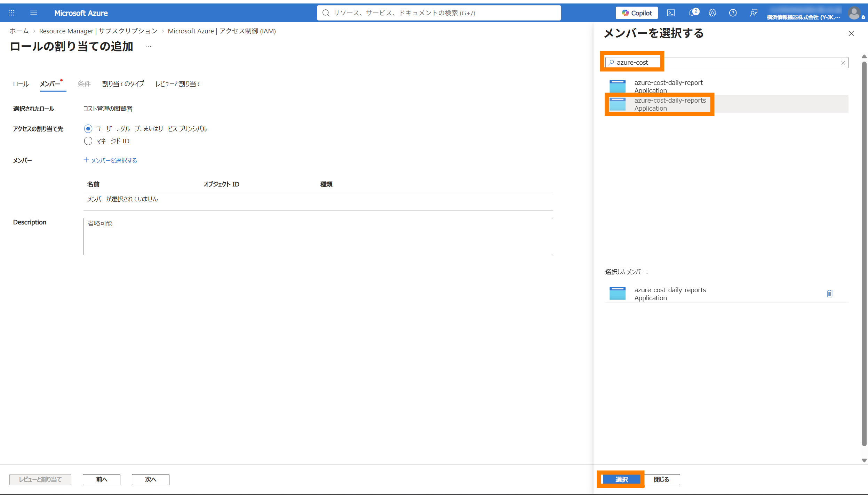The width and height of the screenshot is (868, 495).
Task: Click the panel scrollbar up arrow
Action: [x=864, y=56]
